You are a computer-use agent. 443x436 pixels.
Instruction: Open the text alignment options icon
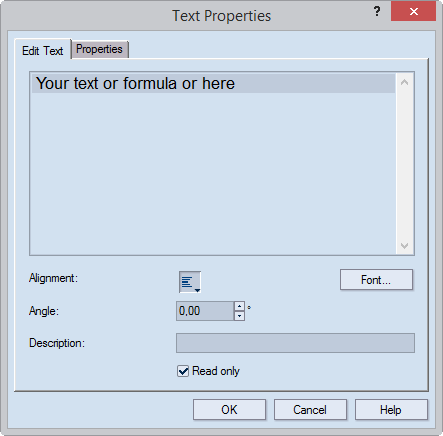click(190, 282)
